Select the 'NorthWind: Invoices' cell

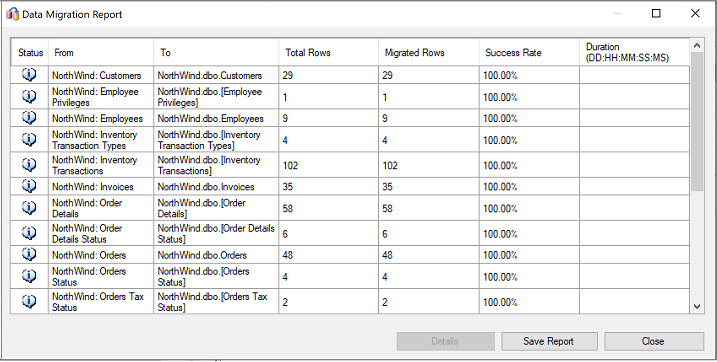pos(101,186)
